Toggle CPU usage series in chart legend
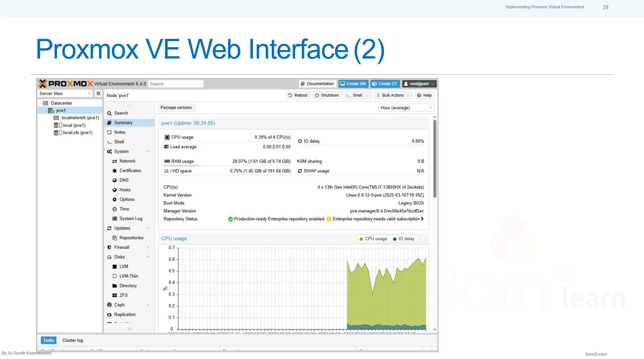This screenshot has height=359, width=644. tap(373, 239)
